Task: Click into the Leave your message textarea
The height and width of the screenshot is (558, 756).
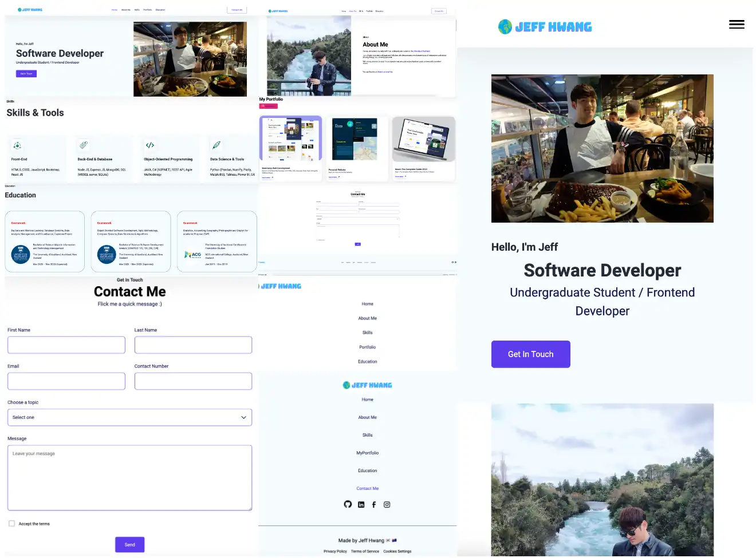Action: click(129, 478)
